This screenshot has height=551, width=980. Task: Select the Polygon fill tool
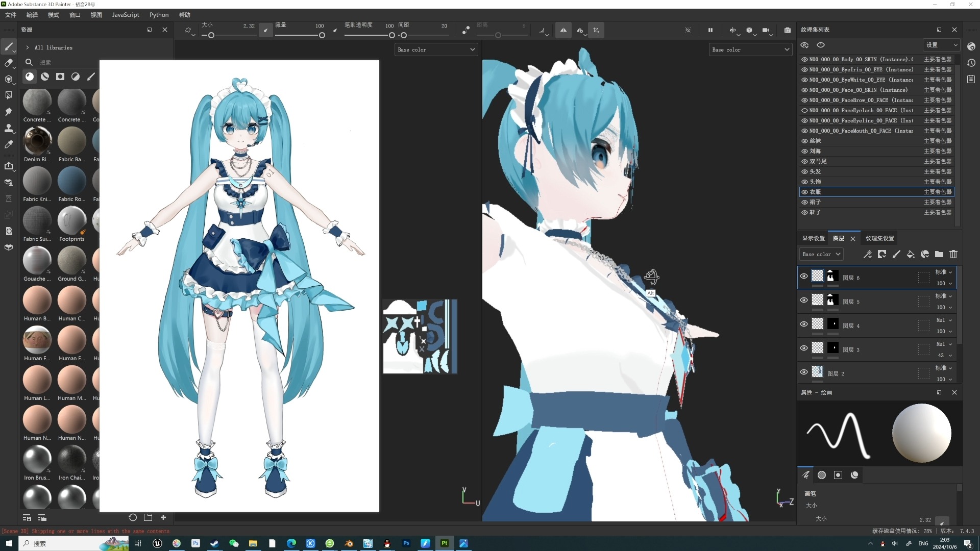click(9, 95)
